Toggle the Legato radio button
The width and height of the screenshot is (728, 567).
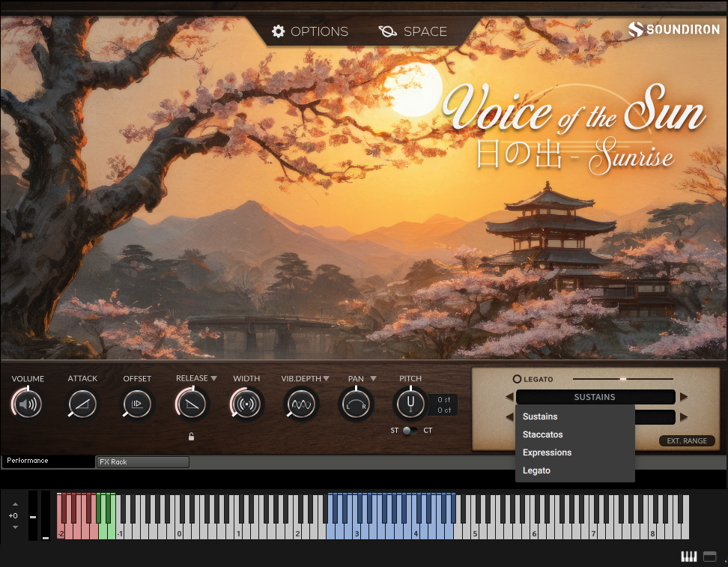point(517,379)
